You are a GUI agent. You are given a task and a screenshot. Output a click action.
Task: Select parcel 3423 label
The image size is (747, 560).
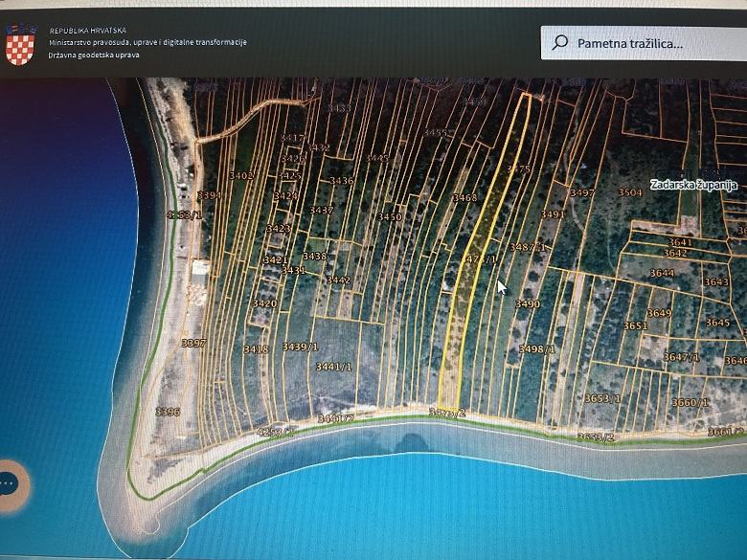click(x=279, y=228)
